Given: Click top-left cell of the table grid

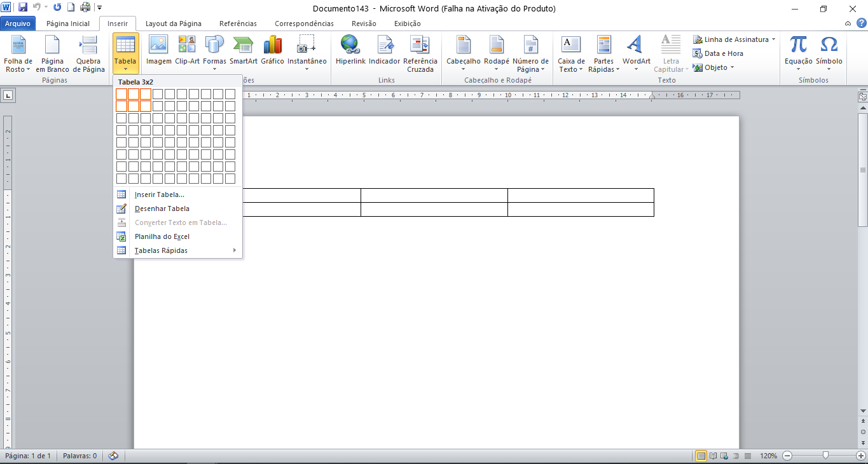Looking at the screenshot, I should tap(121, 94).
